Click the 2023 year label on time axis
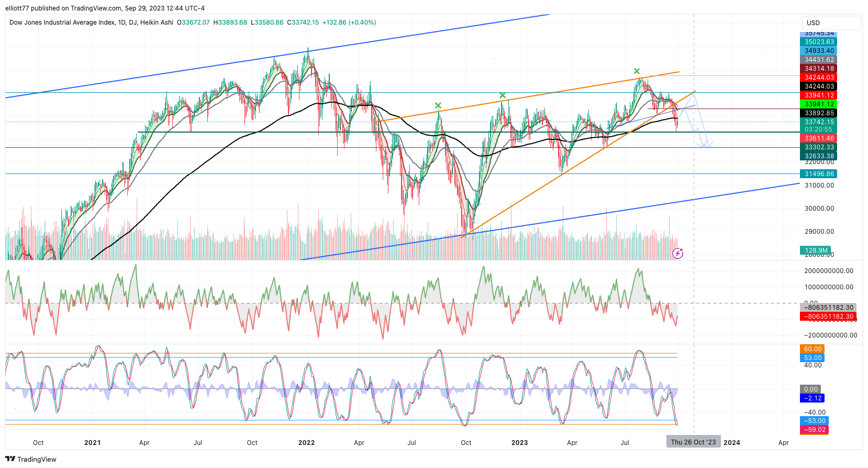 pyautogui.click(x=520, y=443)
